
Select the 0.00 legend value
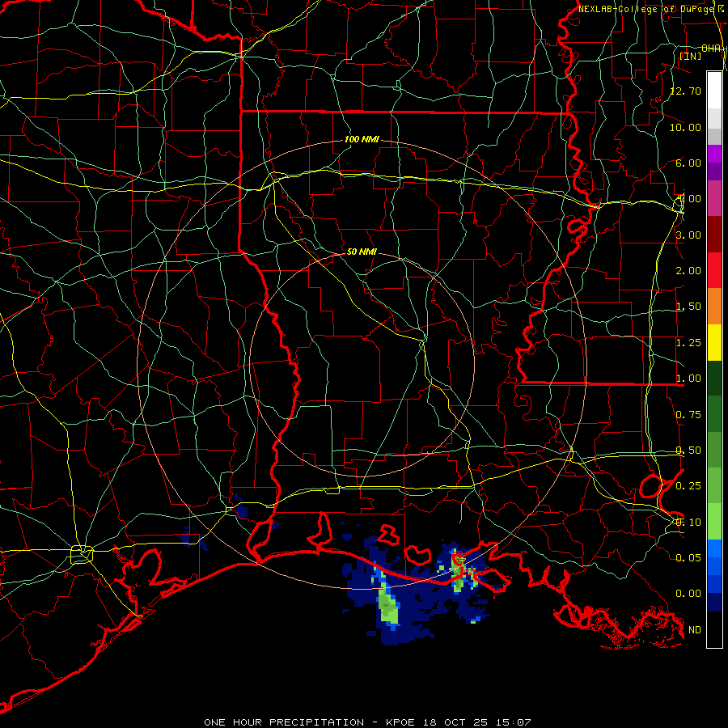click(x=688, y=594)
